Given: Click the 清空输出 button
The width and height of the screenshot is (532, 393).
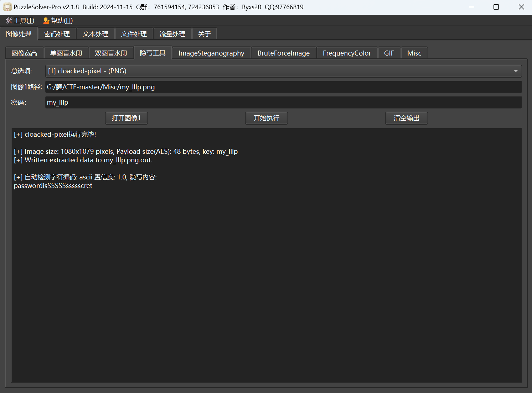Looking at the screenshot, I should (407, 118).
